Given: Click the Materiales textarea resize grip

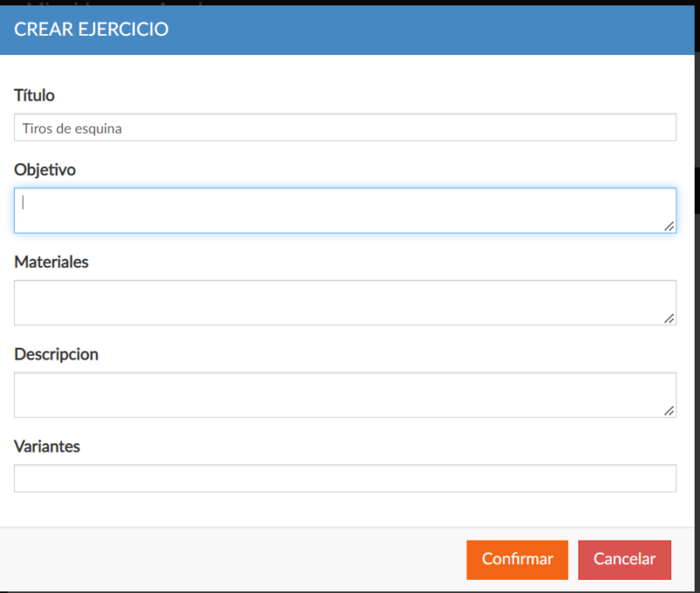Looking at the screenshot, I should coord(668,318).
